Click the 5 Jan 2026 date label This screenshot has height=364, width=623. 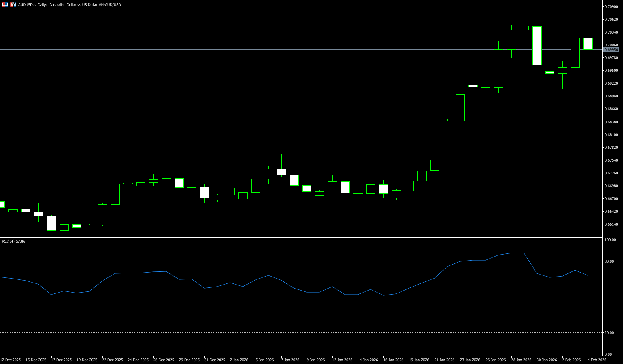[264, 360]
